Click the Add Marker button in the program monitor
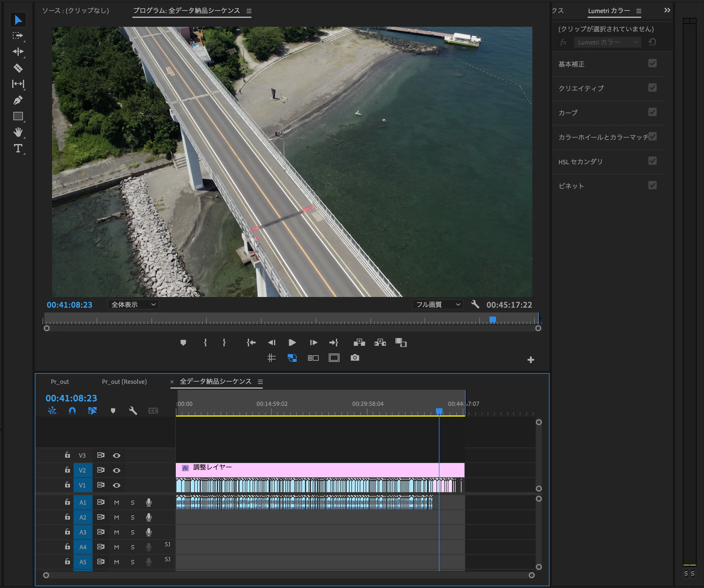Image resolution: width=704 pixels, height=588 pixels. (x=183, y=342)
